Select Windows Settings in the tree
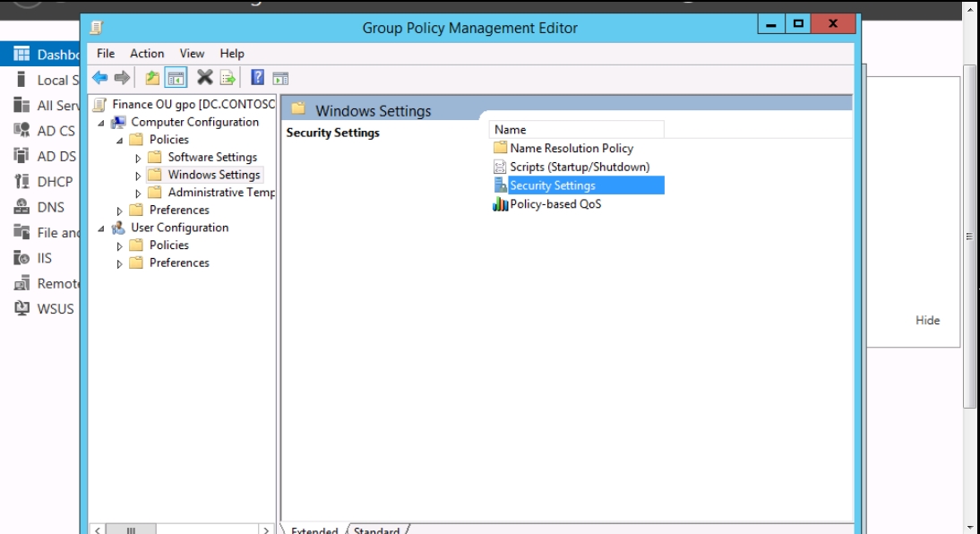Viewport: 980px width, 534px height. (214, 175)
